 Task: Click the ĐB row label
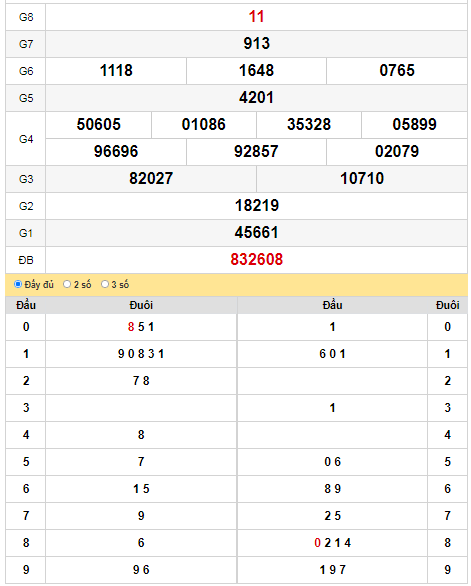[26, 260]
